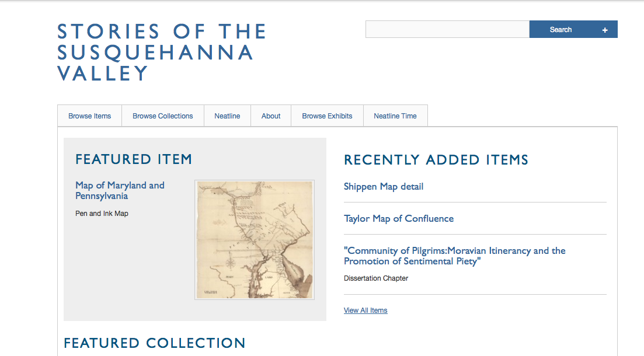Open the Browse Items tab
644x356 pixels.
tap(89, 116)
